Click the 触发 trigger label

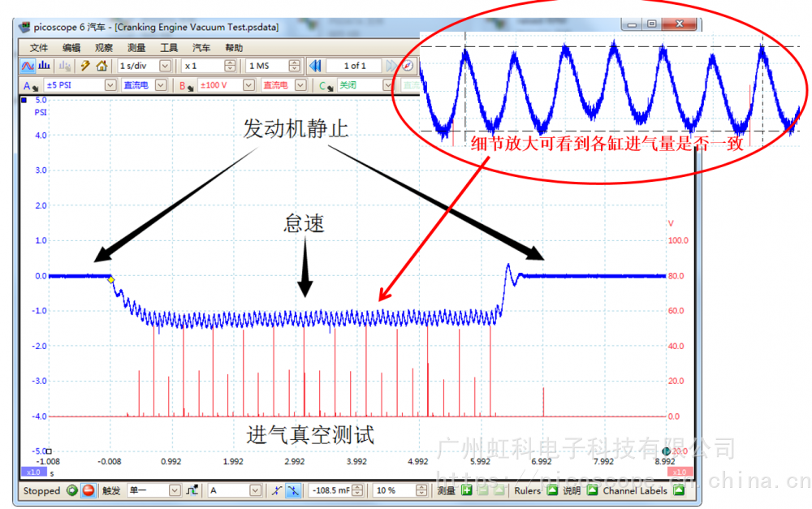(x=111, y=490)
